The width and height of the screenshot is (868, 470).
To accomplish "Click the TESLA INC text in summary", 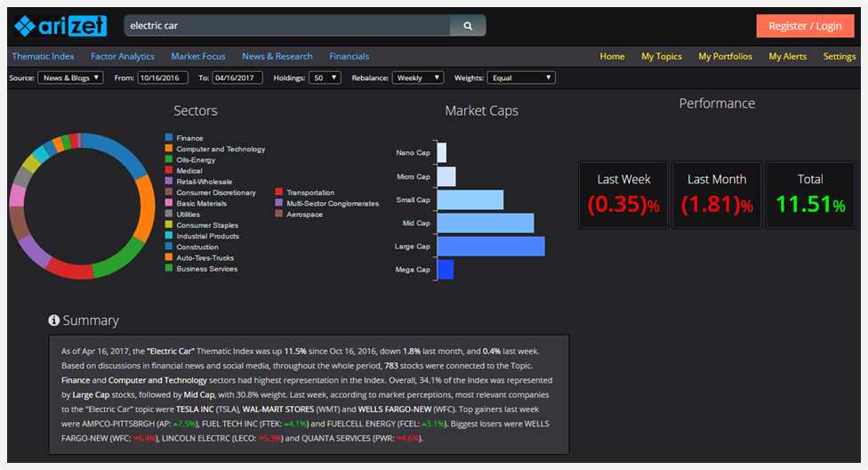I will pyautogui.click(x=195, y=409).
